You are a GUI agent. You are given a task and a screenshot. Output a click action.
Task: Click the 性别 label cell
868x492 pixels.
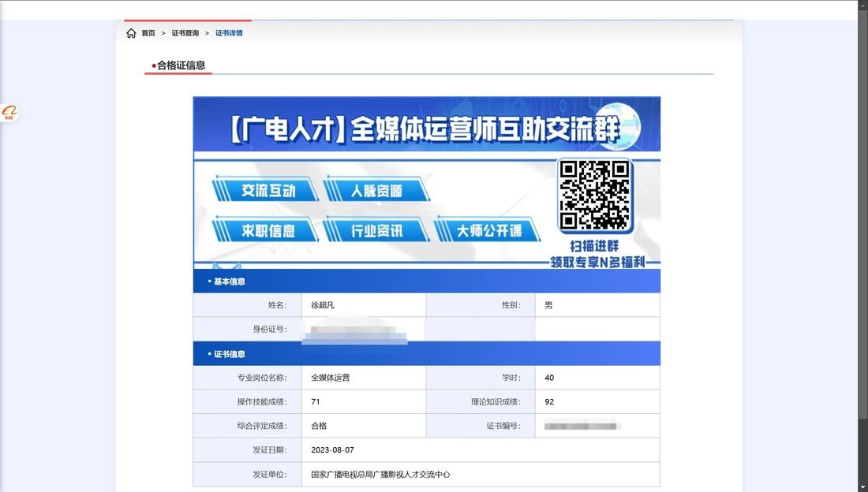pyautogui.click(x=481, y=305)
